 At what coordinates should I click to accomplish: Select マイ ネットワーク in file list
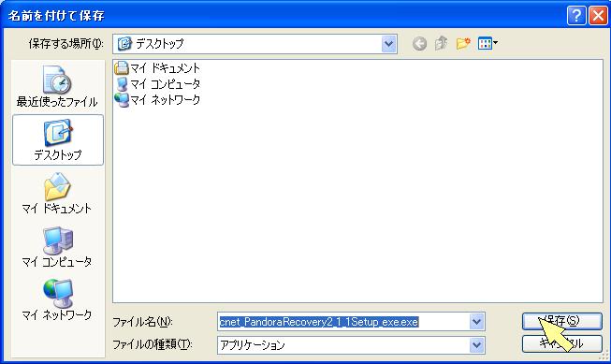click(158, 99)
